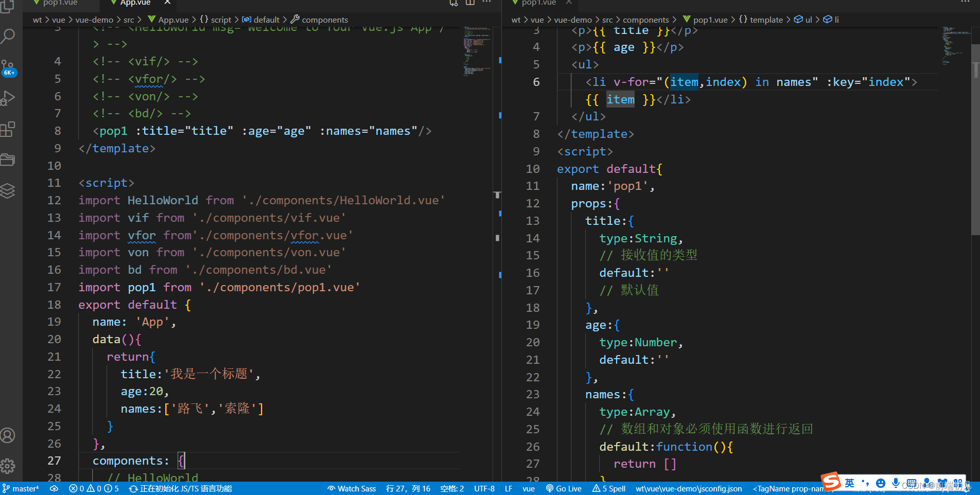The image size is (980, 495).
Task: Click line number 17 in left editor
Action: pos(54,287)
